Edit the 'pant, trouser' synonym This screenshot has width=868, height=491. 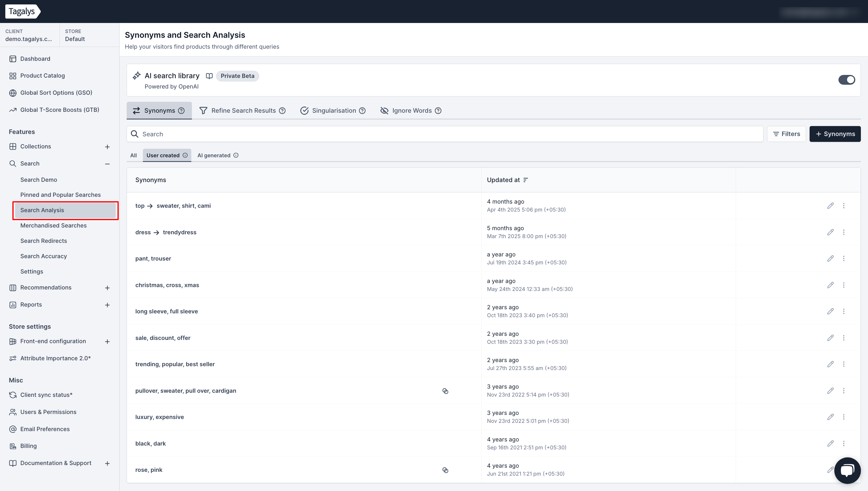coord(830,259)
